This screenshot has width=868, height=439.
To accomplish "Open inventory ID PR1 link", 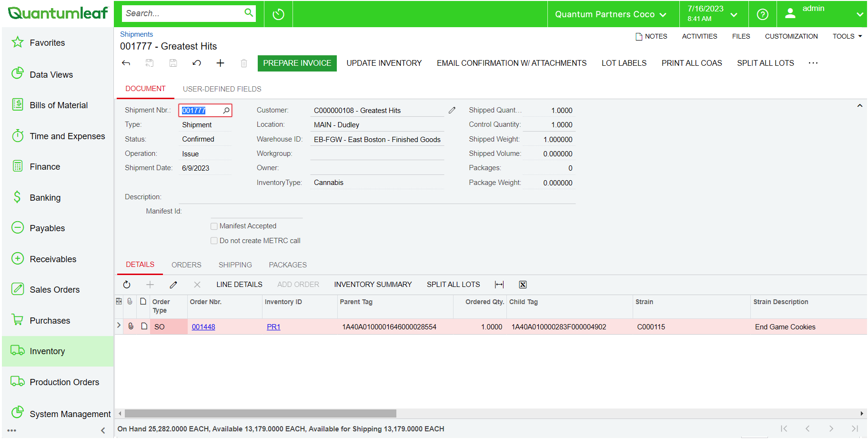I will point(273,327).
